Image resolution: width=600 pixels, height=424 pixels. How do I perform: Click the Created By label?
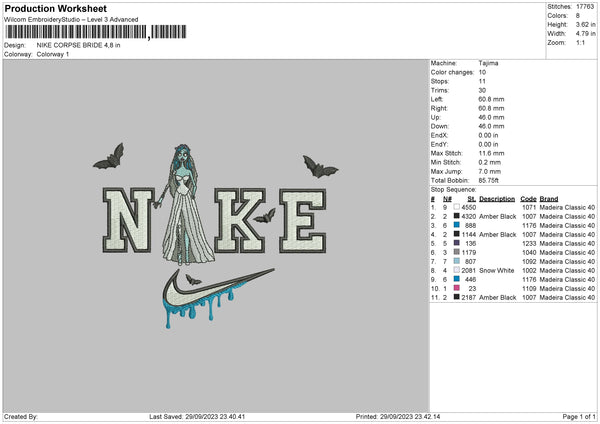(x=21, y=417)
